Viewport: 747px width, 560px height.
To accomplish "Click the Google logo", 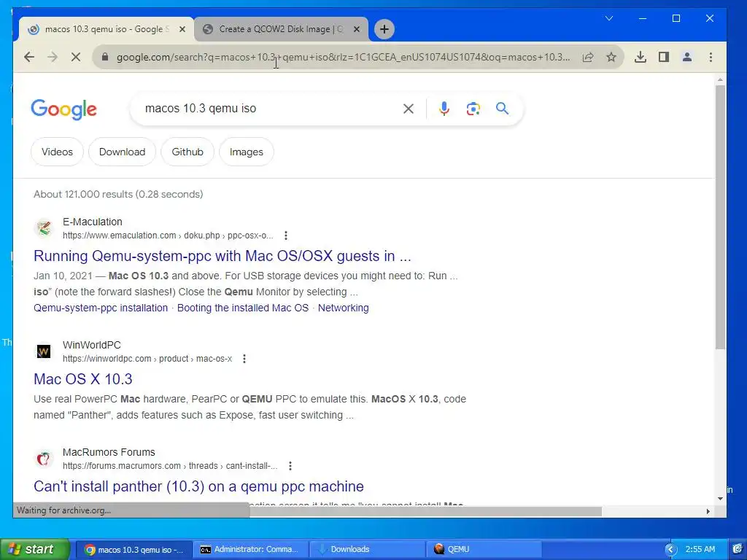I will click(64, 109).
